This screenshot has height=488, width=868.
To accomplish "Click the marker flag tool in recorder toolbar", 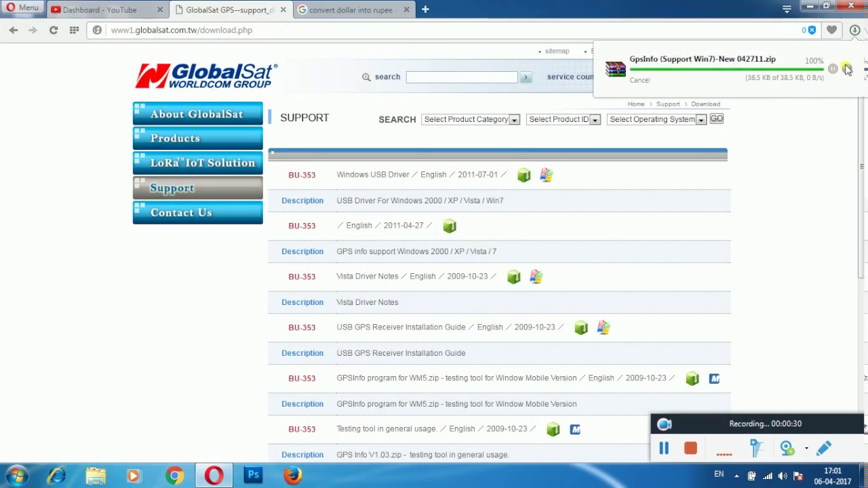I will pyautogui.click(x=756, y=448).
